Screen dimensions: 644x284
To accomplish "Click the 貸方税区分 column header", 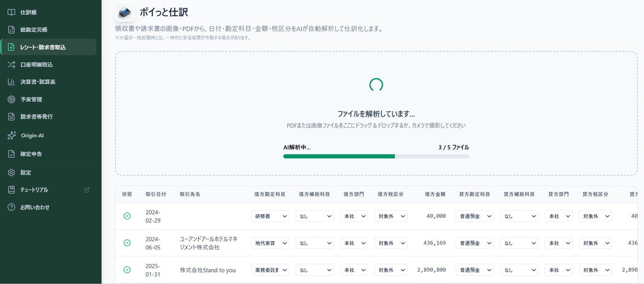I will point(595,194).
